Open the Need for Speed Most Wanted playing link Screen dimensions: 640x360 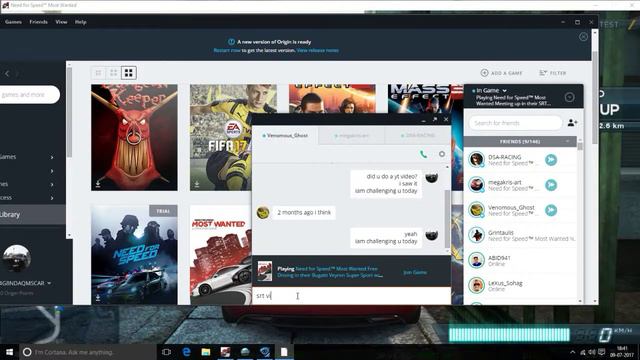330,272
